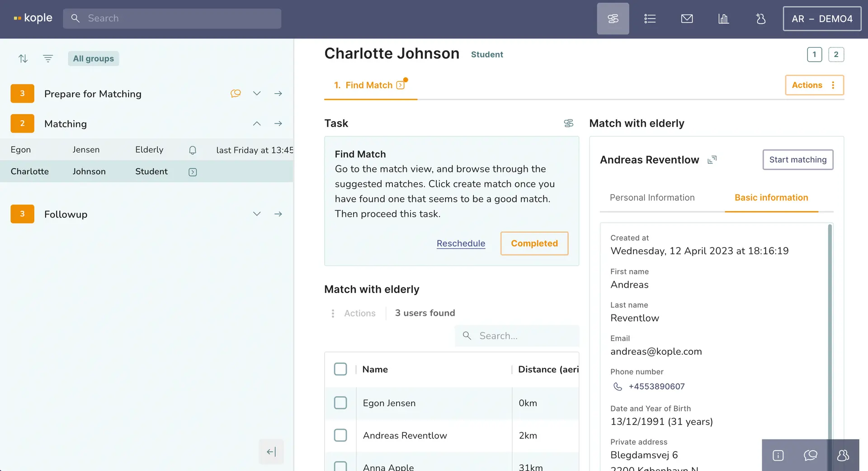Click the sort arrows icon in sidebar

[x=23, y=58]
